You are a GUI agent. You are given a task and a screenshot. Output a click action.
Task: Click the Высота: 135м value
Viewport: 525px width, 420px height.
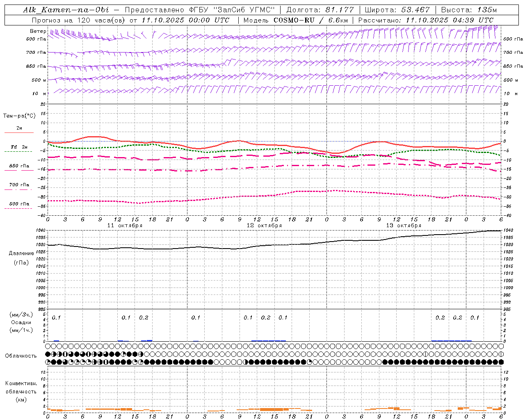pos(469,10)
